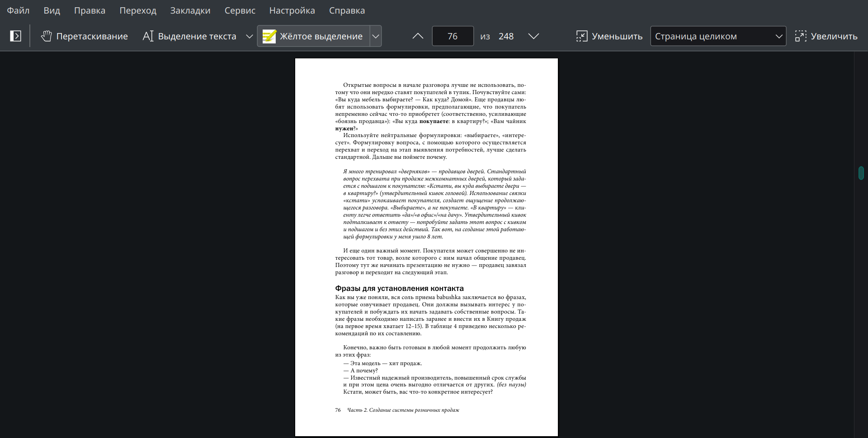Go to next page with down chevron

pyautogui.click(x=533, y=36)
